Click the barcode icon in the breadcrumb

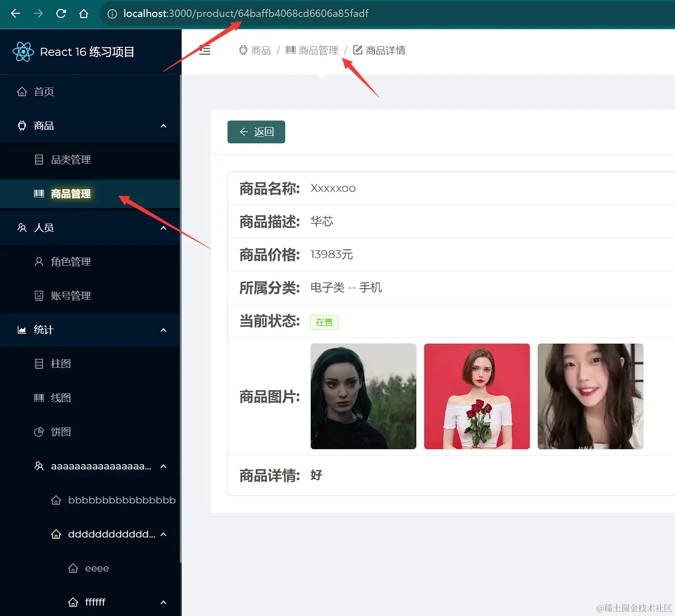click(x=290, y=50)
